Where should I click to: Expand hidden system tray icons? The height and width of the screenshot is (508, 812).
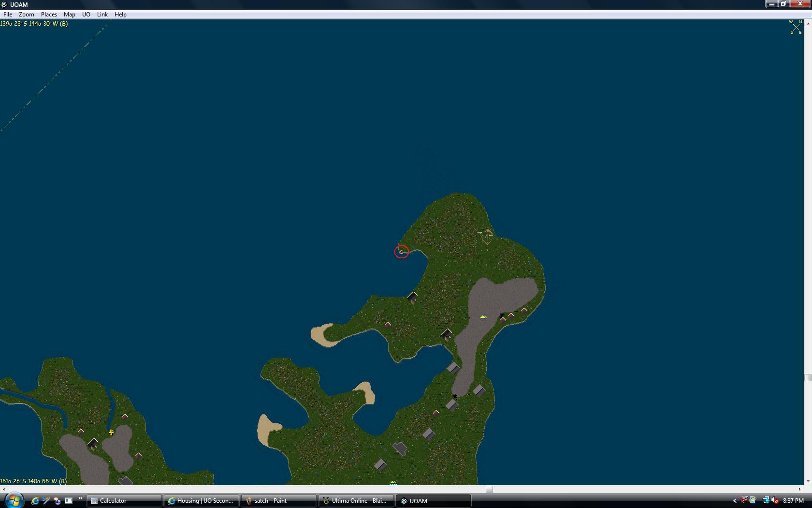(735, 501)
